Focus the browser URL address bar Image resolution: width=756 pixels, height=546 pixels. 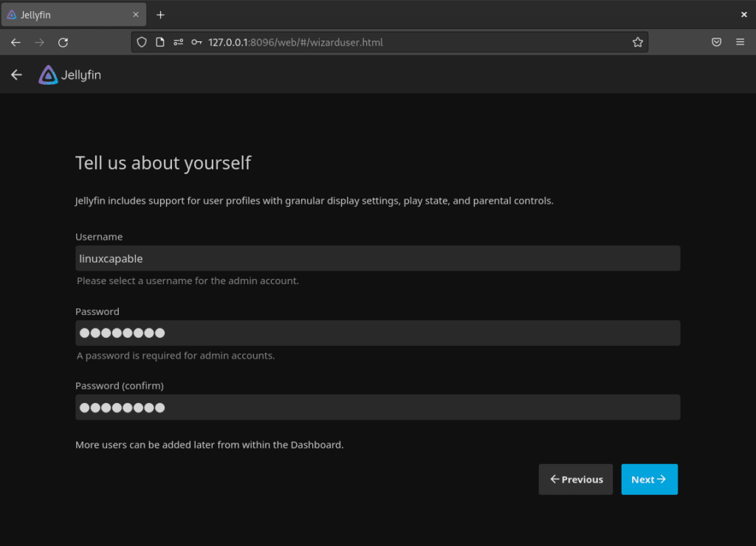(x=413, y=42)
